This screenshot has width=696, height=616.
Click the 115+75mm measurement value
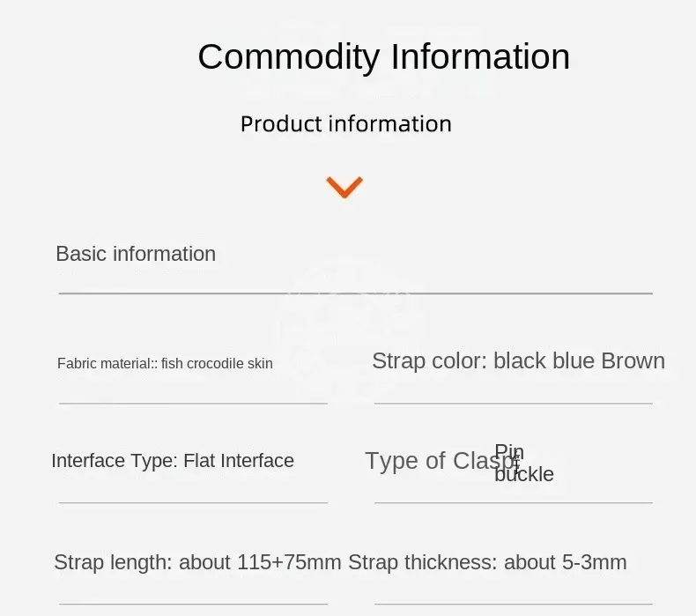tap(289, 562)
